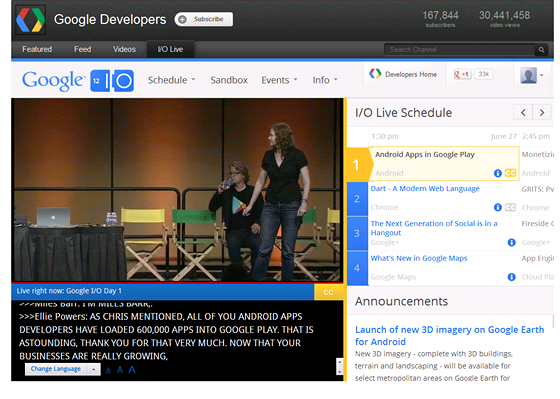Open the Sandbox menu item
The width and height of the screenshot is (560, 399).
229,80
